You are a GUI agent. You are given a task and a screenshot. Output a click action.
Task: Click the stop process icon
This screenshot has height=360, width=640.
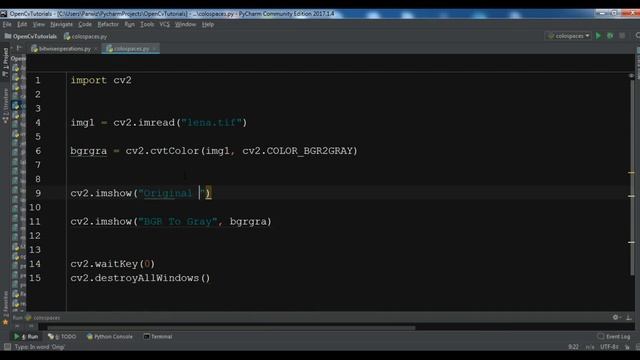[x=622, y=36]
